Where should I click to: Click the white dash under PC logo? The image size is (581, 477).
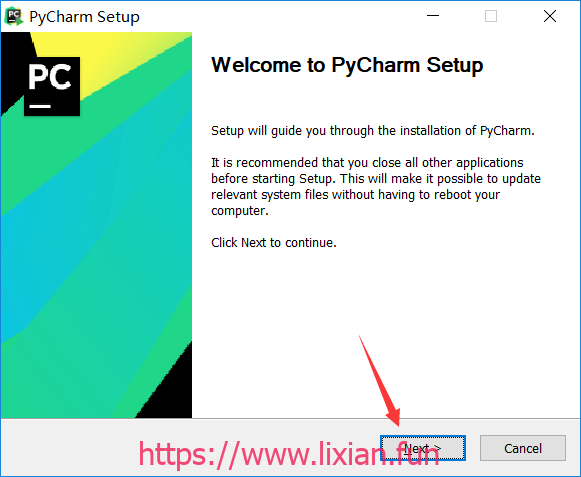40,106
